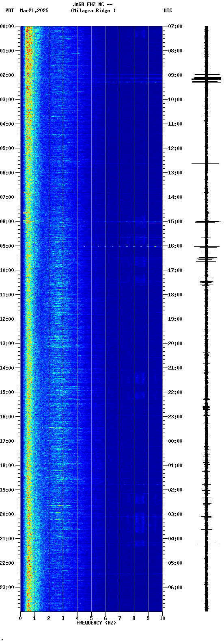Screen dimensions: 224x644
Task: Click the 22:00 UTC time label
Action: coord(175,392)
